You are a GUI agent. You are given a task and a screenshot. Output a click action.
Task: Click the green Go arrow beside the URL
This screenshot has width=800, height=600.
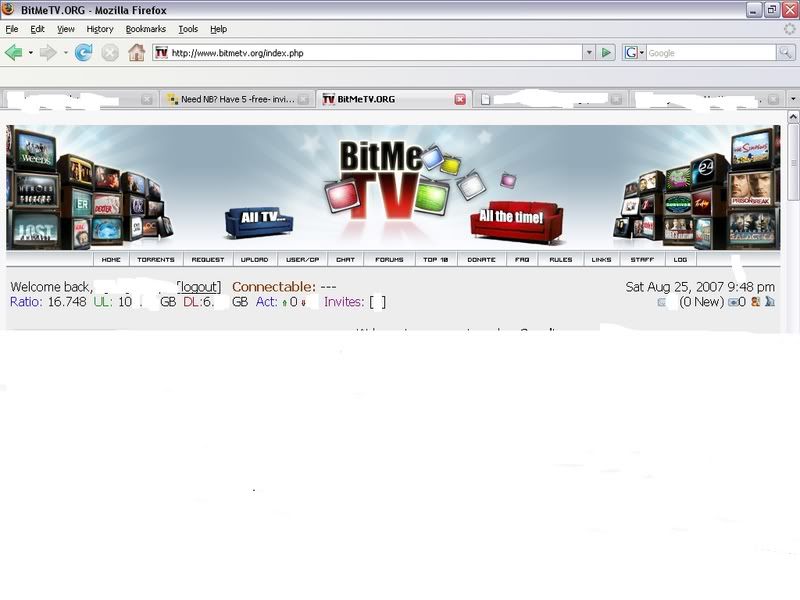click(606, 53)
